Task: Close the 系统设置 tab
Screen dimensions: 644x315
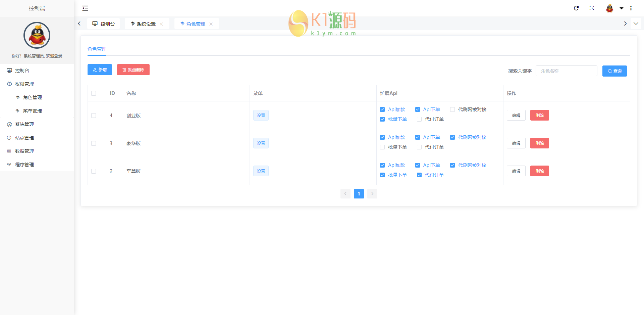Action: 161,24
